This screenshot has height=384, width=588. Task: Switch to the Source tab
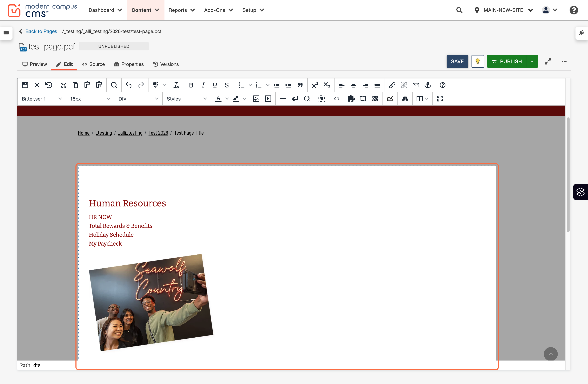point(93,64)
